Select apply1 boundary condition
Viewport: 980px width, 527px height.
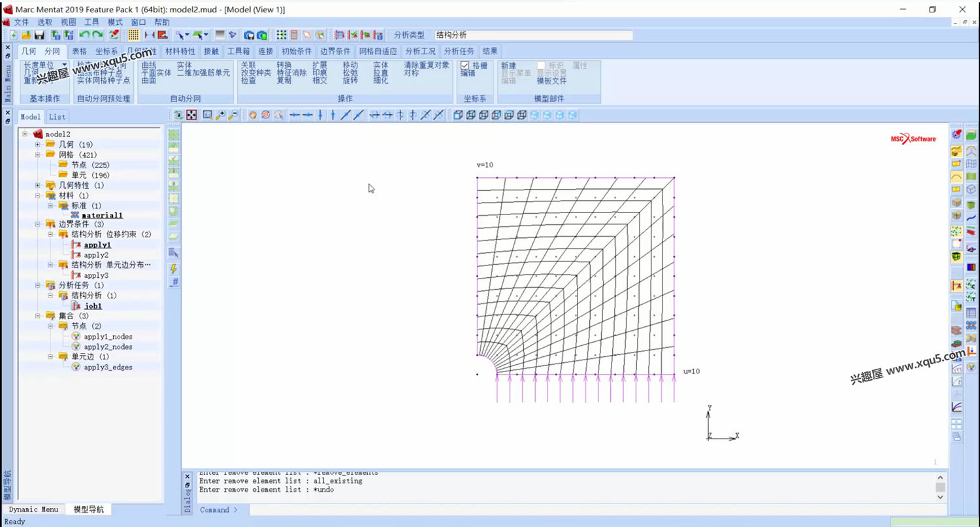(97, 245)
